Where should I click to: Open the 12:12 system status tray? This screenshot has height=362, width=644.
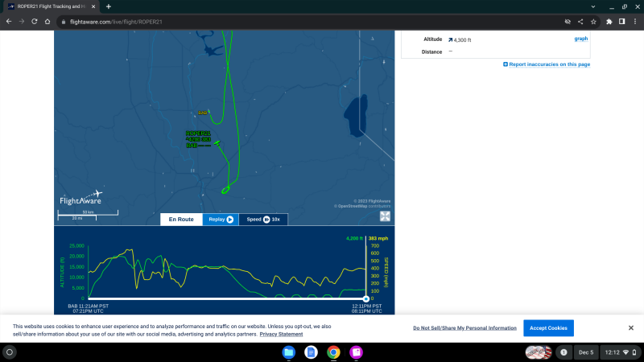(x=621, y=352)
